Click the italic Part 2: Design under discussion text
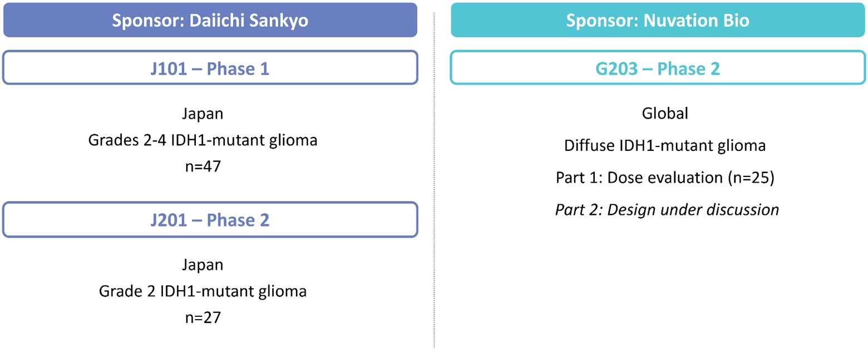This screenshot has height=353, width=868. pyautogui.click(x=665, y=209)
